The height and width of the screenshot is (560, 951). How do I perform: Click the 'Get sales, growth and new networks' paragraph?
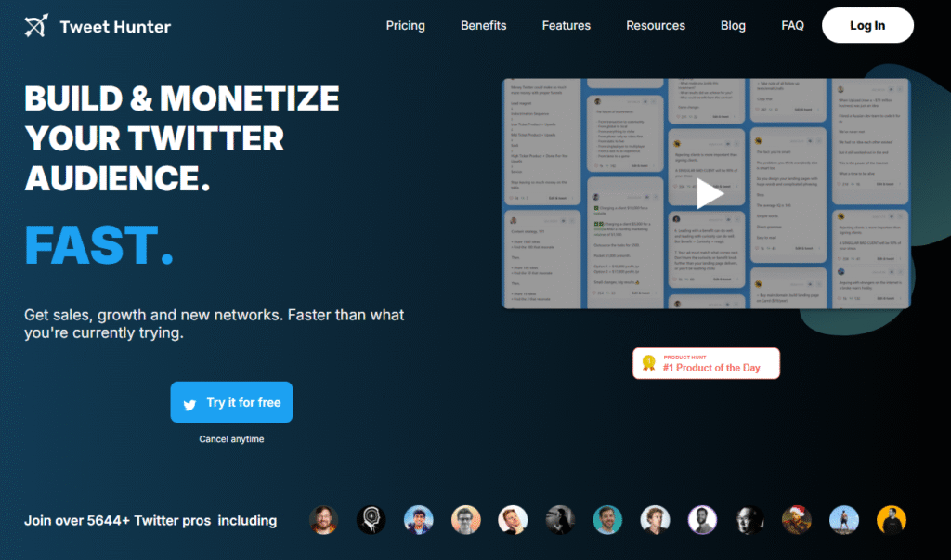click(x=215, y=323)
